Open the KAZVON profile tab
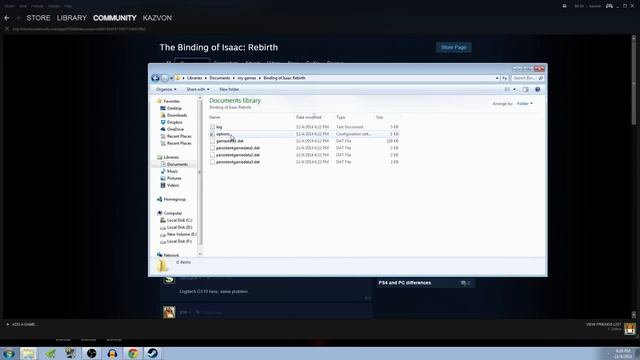Screen dimensions: 640x360 pyautogui.click(x=157, y=18)
